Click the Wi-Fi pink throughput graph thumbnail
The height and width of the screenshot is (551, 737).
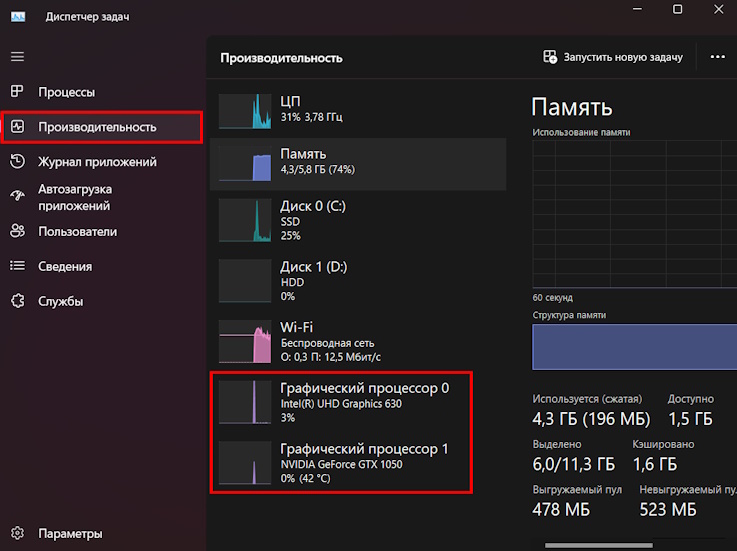(x=245, y=341)
